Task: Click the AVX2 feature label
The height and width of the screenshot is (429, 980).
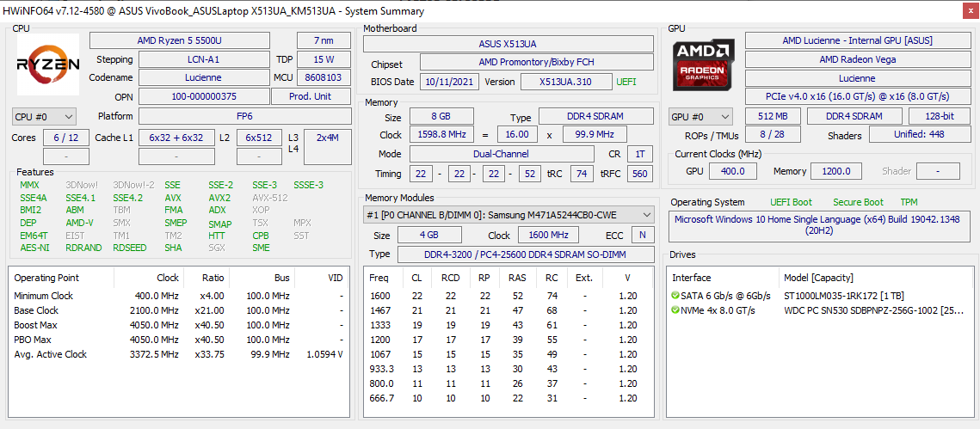Action: [219, 198]
